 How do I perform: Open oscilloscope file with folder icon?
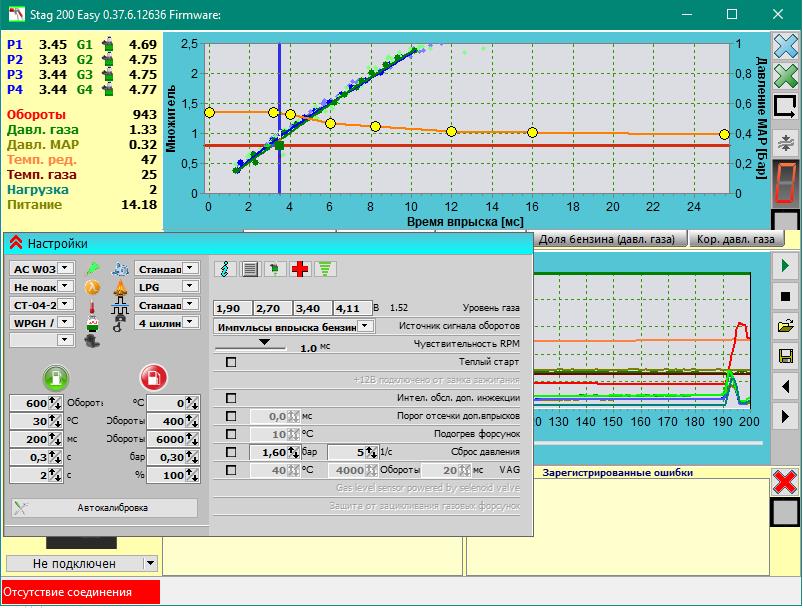[x=786, y=326]
